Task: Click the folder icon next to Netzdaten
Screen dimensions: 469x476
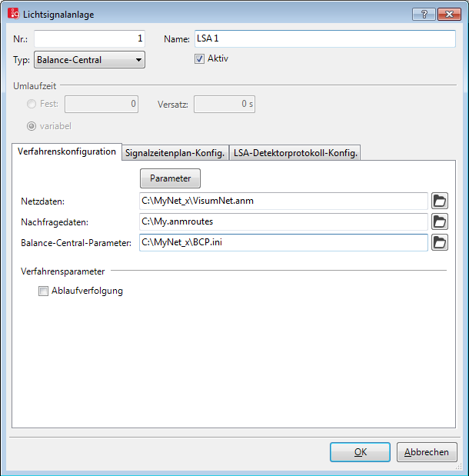Action: click(440, 201)
